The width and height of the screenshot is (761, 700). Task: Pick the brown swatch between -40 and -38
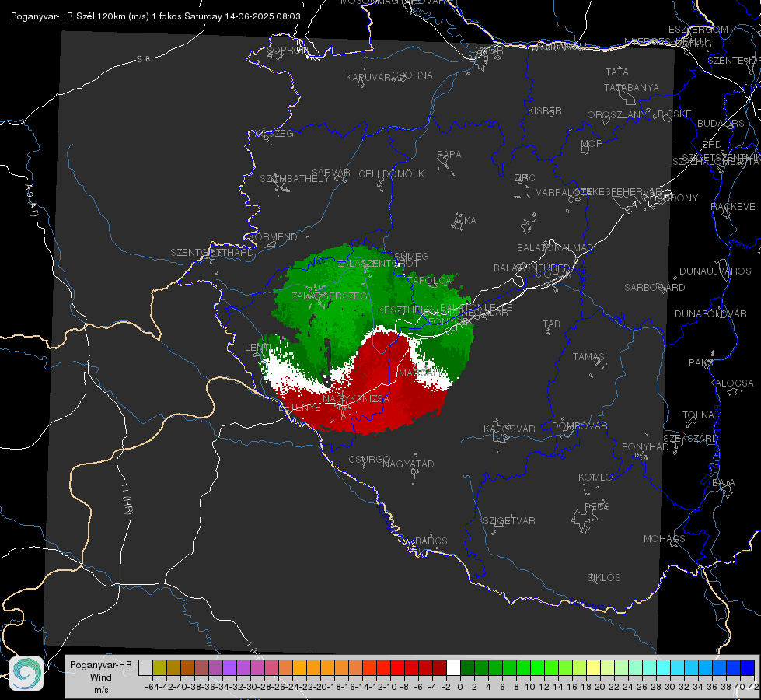[187, 668]
